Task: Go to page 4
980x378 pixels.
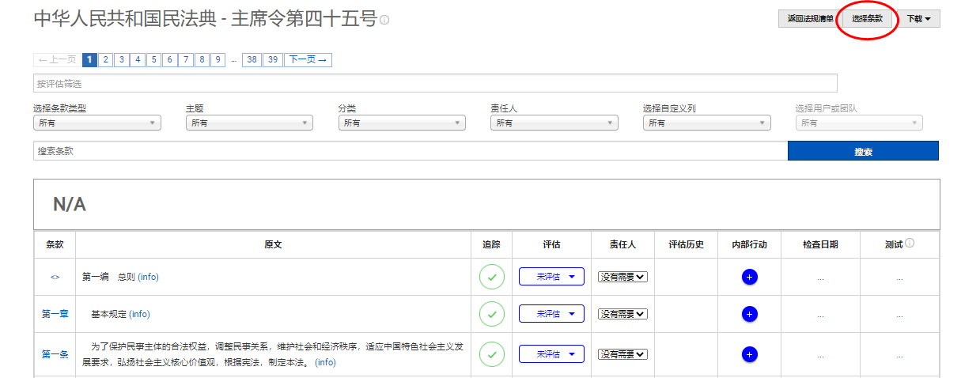Action: click(x=138, y=59)
